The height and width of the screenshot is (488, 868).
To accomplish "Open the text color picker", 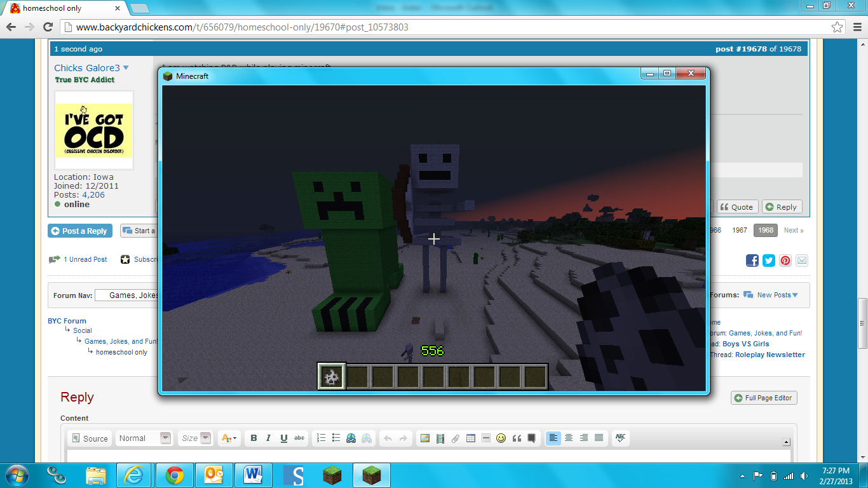I will tap(228, 438).
